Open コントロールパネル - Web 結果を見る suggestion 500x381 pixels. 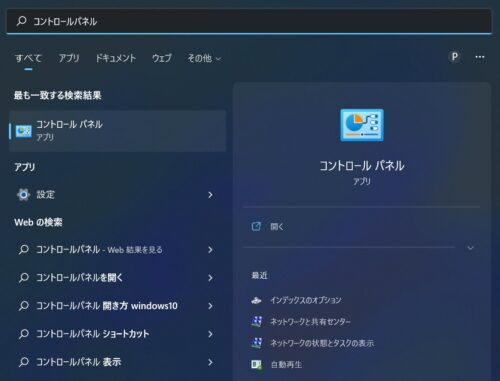tap(118, 249)
